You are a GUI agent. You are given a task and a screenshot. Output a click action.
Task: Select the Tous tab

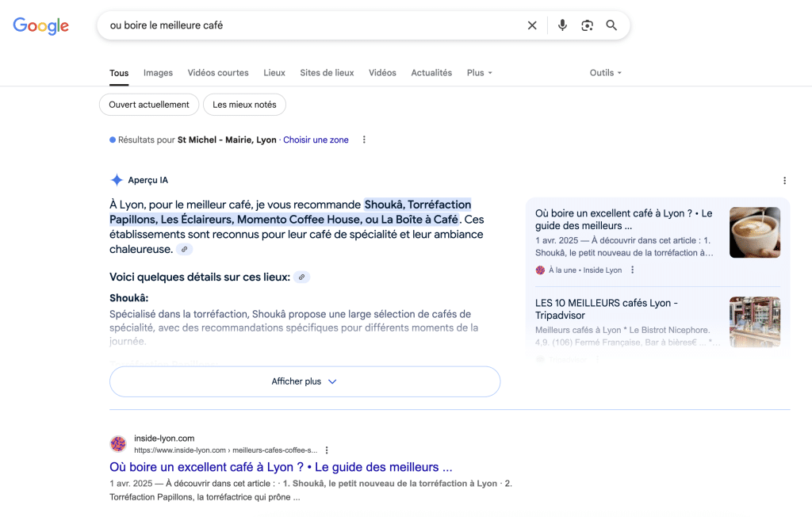119,73
